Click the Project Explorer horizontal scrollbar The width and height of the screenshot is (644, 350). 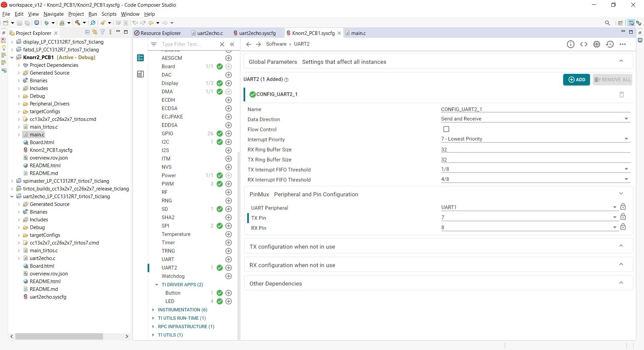pos(59,336)
